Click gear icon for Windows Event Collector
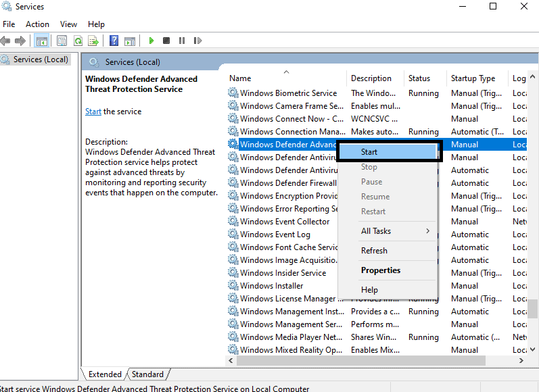 [233, 221]
